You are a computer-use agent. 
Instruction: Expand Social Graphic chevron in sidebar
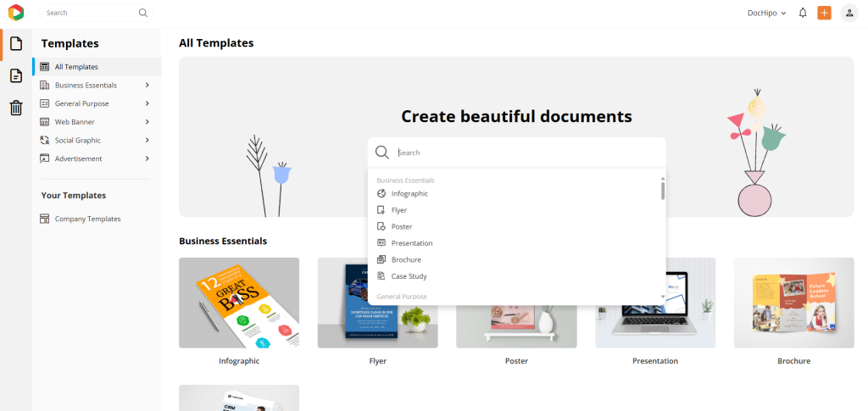point(147,141)
